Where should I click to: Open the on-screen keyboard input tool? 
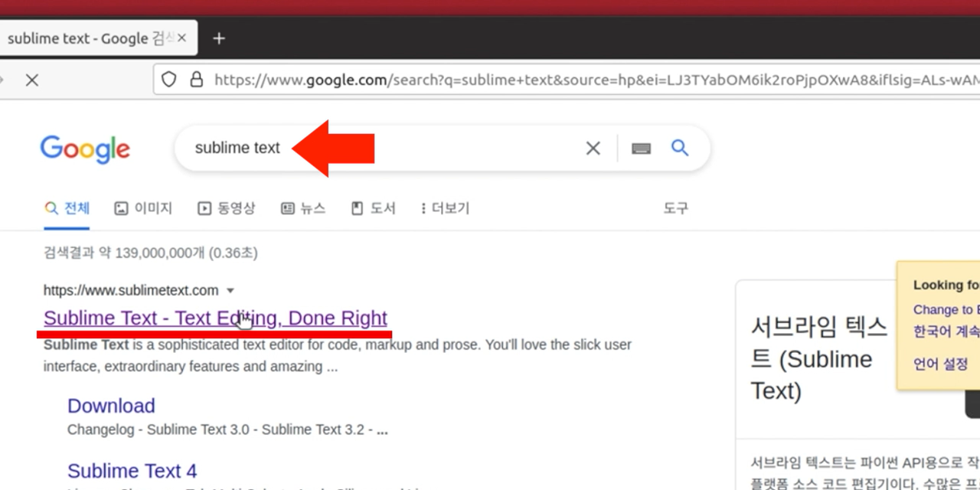click(x=642, y=149)
